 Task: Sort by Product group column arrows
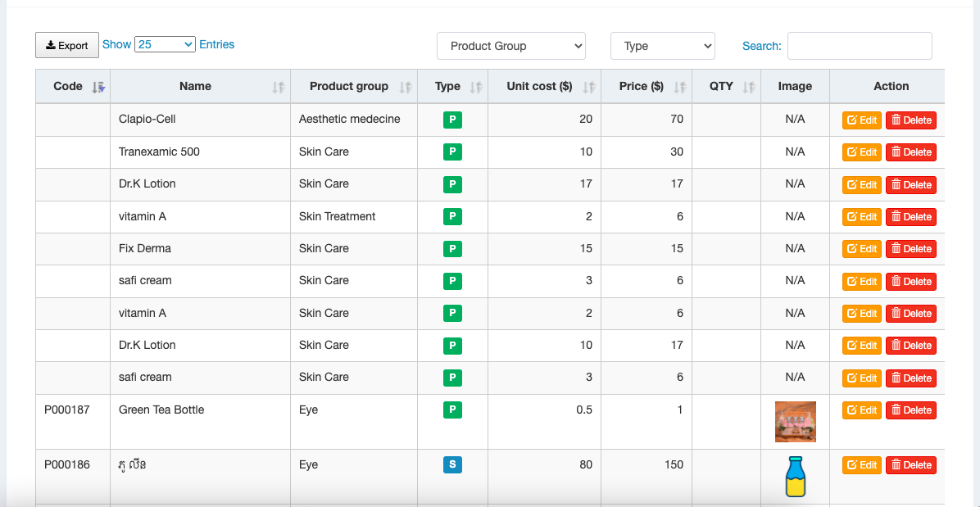tap(406, 88)
